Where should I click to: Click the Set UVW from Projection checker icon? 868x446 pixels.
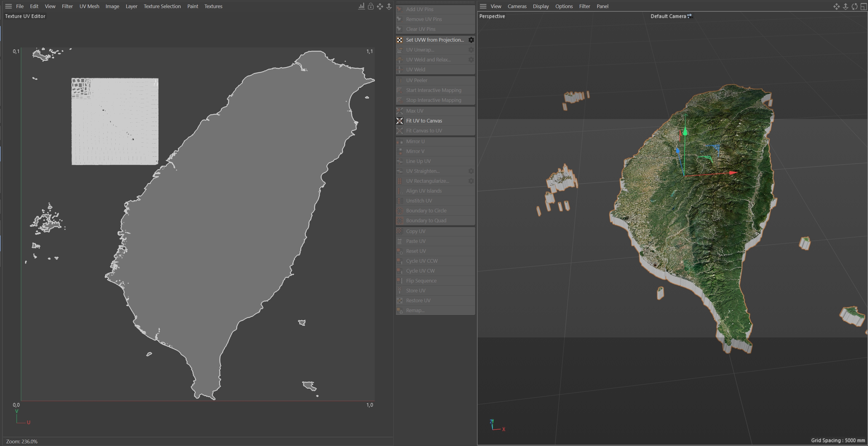coord(400,40)
